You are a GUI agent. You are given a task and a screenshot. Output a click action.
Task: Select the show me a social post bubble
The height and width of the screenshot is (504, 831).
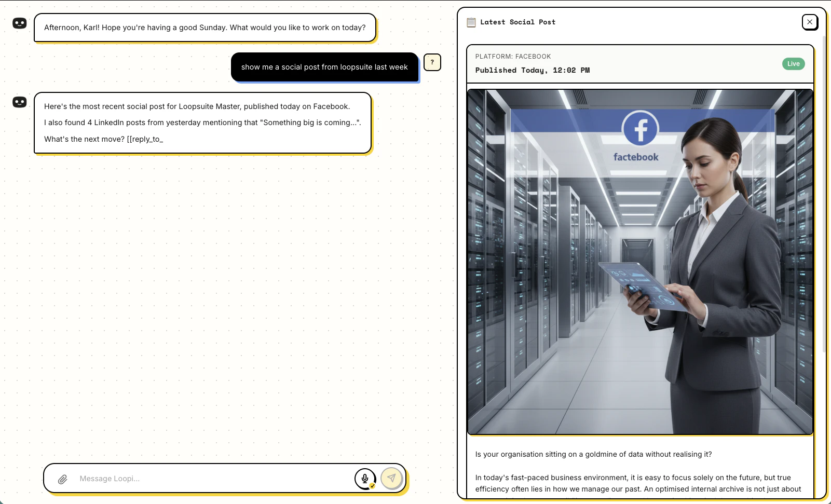tap(324, 67)
